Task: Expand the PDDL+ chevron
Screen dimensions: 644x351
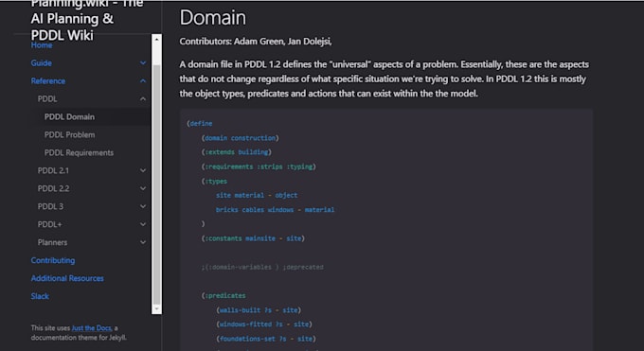Action: tap(143, 224)
